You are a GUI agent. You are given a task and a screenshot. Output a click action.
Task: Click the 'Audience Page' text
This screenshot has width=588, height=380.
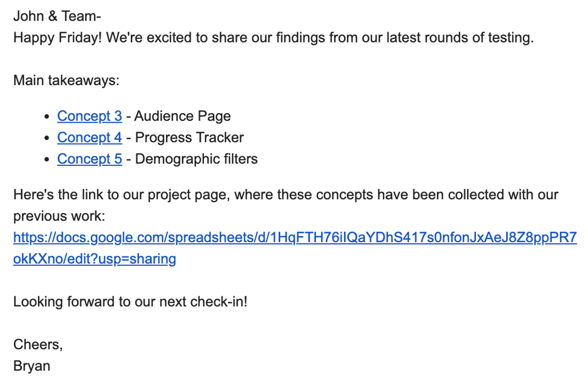(x=183, y=116)
